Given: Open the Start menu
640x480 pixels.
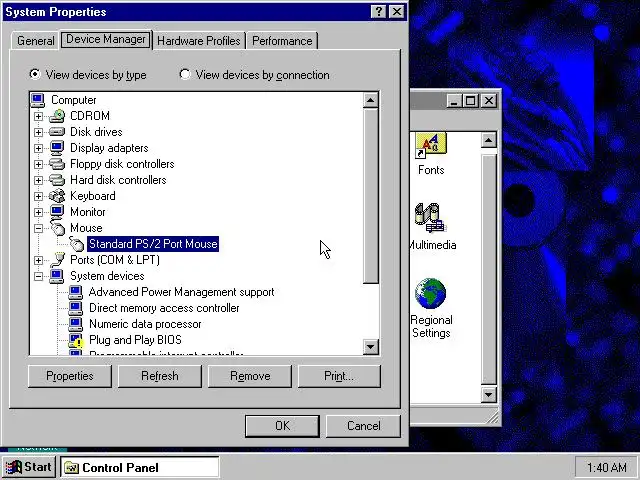Looking at the screenshot, I should coord(29,467).
